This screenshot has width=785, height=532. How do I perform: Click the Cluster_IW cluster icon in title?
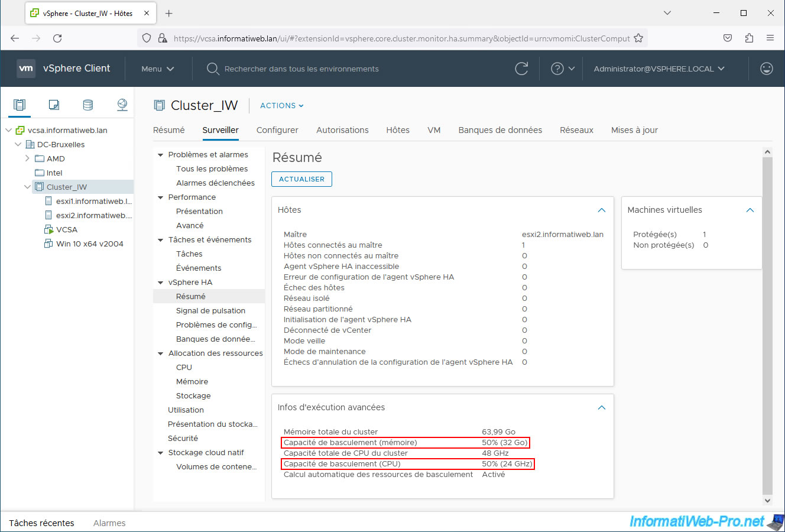coord(159,105)
